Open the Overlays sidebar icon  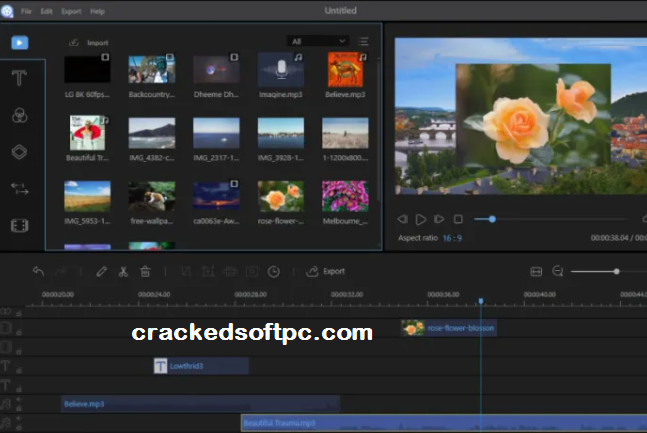(x=19, y=152)
